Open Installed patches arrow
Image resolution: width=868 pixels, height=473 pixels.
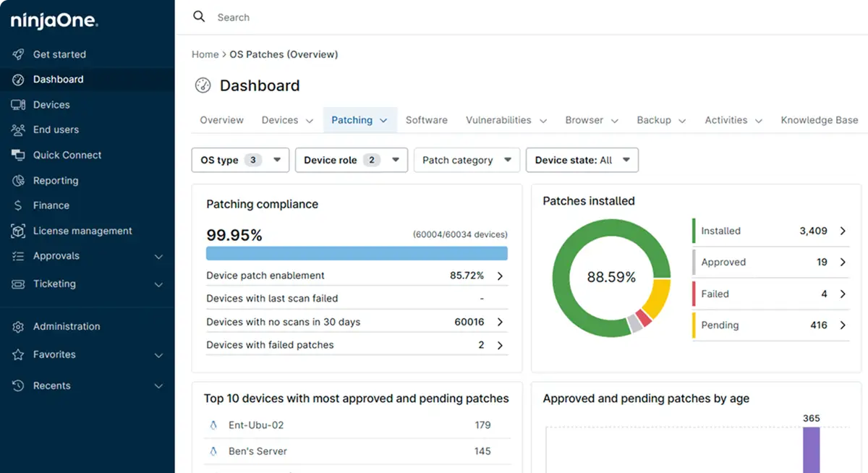click(x=843, y=231)
